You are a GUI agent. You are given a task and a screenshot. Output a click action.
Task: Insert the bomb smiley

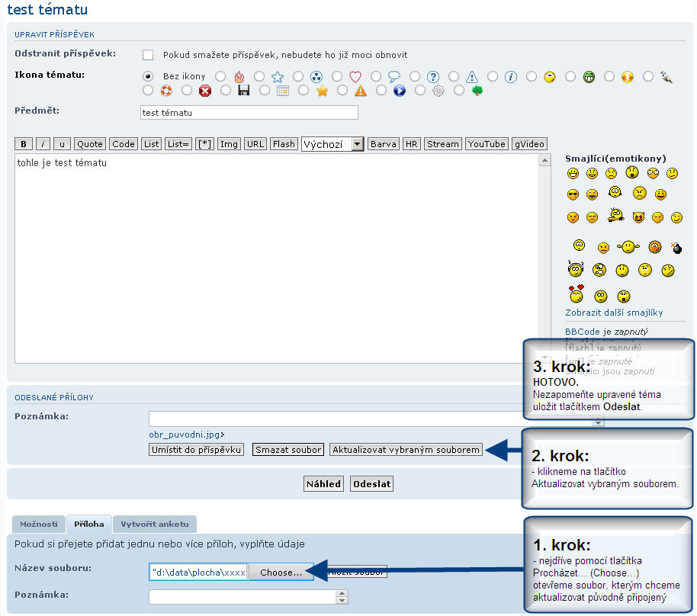[x=676, y=248]
